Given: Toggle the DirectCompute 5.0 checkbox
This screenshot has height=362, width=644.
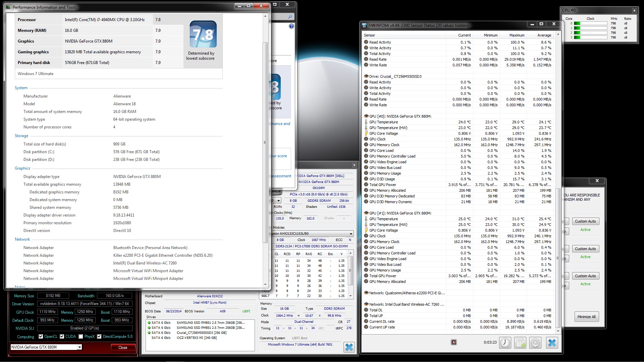Looking at the screenshot, I should (x=99, y=337).
